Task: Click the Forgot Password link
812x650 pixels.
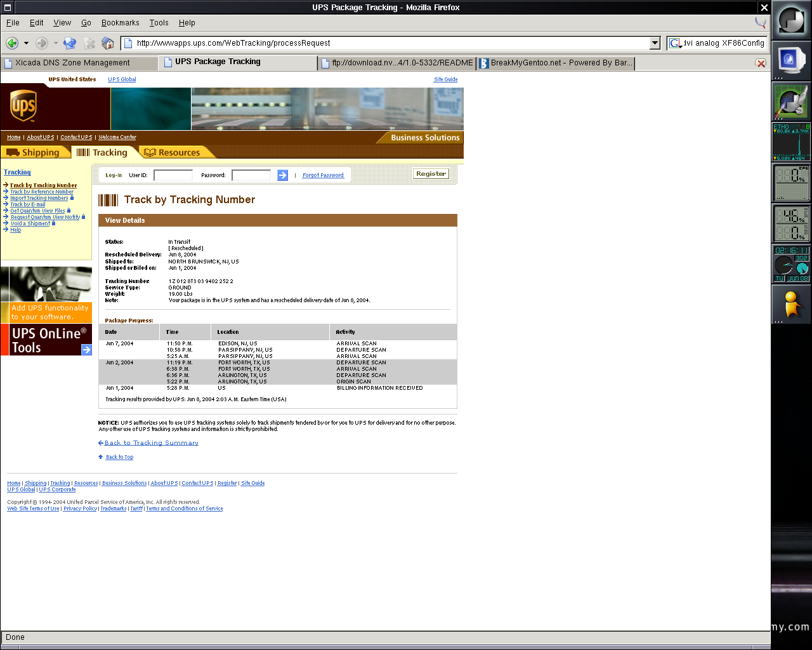Action: pyautogui.click(x=323, y=175)
